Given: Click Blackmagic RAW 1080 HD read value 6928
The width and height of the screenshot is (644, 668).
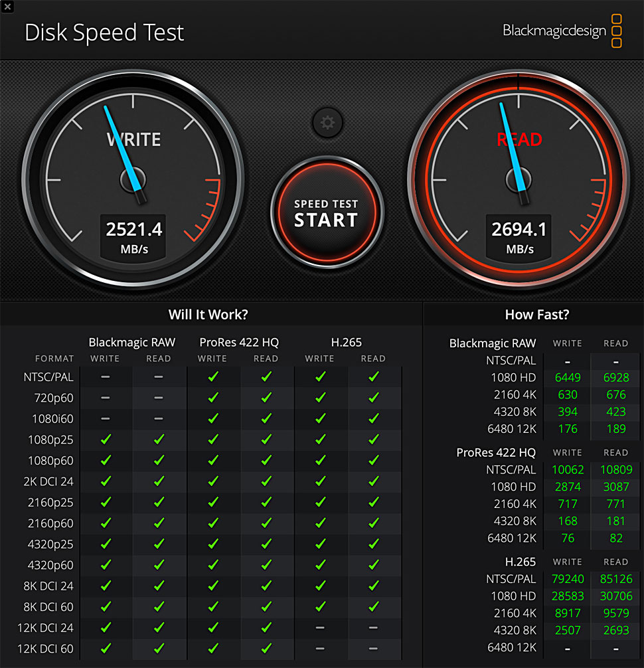Looking at the screenshot, I should tap(616, 377).
